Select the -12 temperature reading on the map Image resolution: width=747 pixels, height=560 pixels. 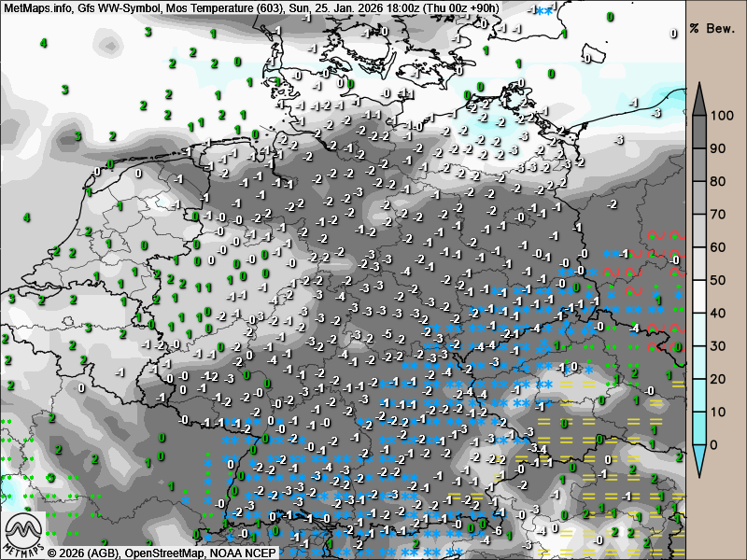(x=212, y=376)
